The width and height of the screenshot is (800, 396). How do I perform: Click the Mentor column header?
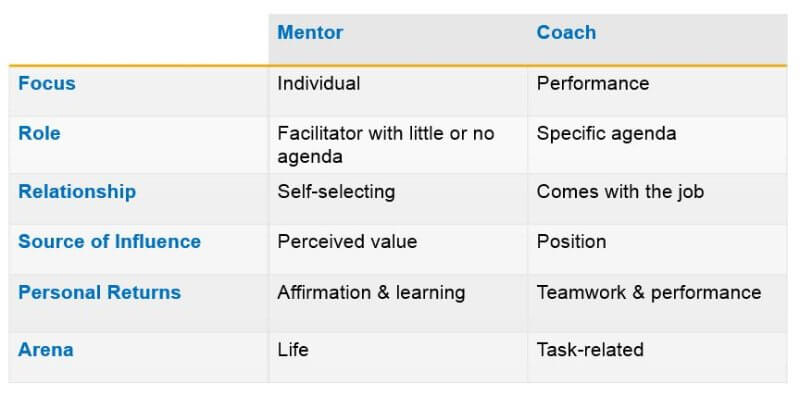(310, 32)
